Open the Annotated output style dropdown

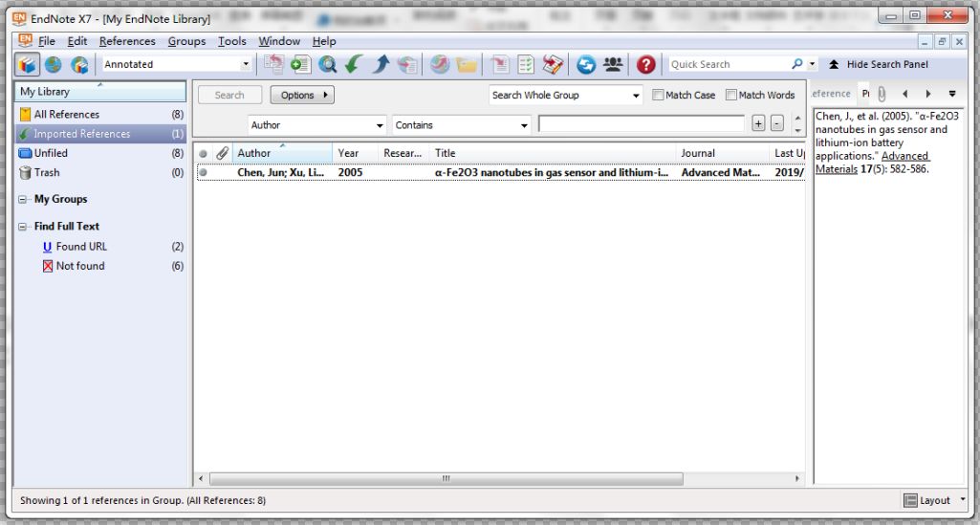(x=246, y=64)
